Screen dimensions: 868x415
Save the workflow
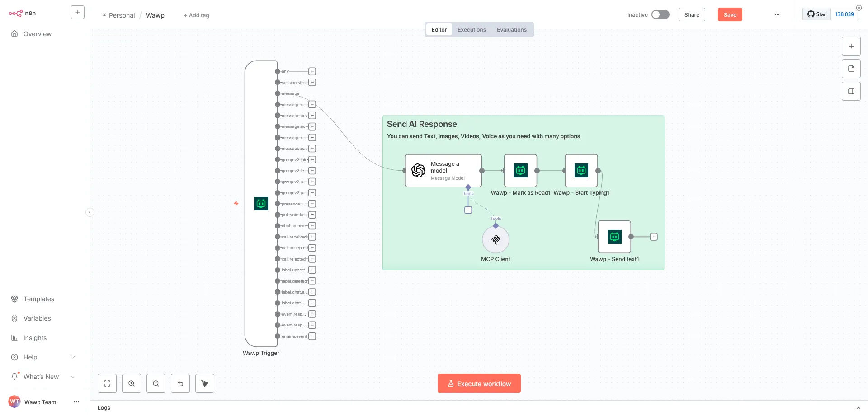(730, 14)
